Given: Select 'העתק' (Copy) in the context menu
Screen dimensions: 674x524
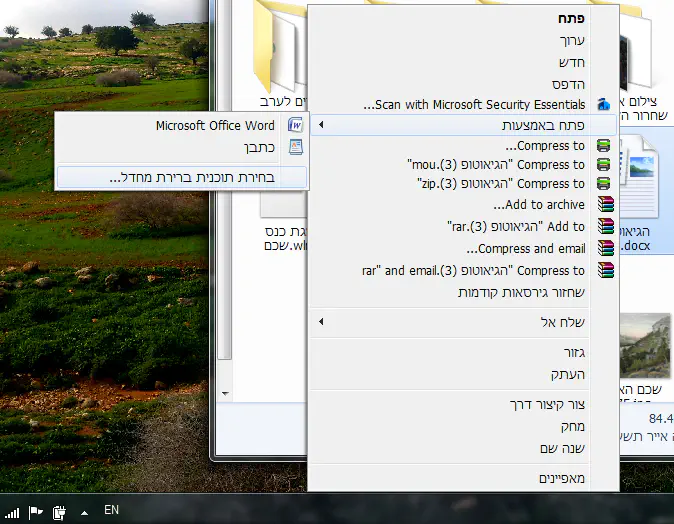Looking at the screenshot, I should point(568,374).
